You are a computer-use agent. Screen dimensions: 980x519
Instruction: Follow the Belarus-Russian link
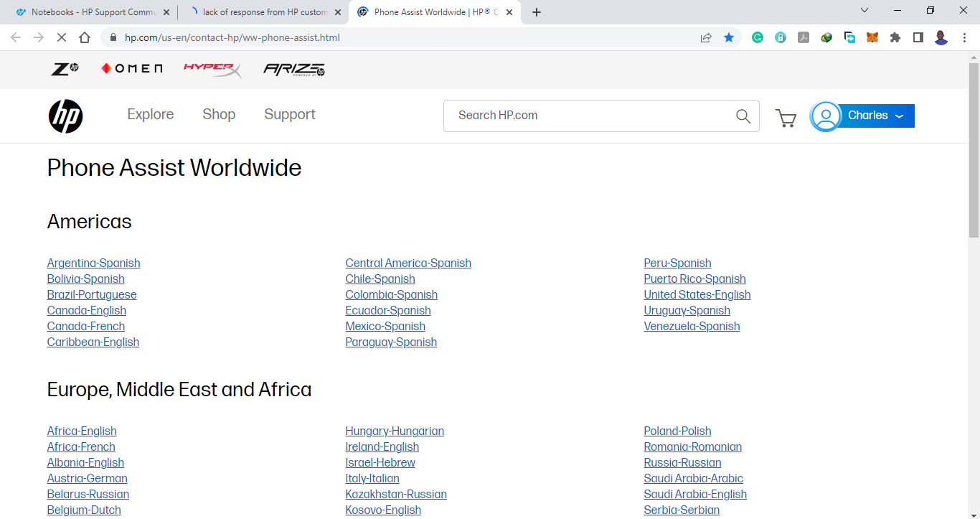[x=88, y=495]
